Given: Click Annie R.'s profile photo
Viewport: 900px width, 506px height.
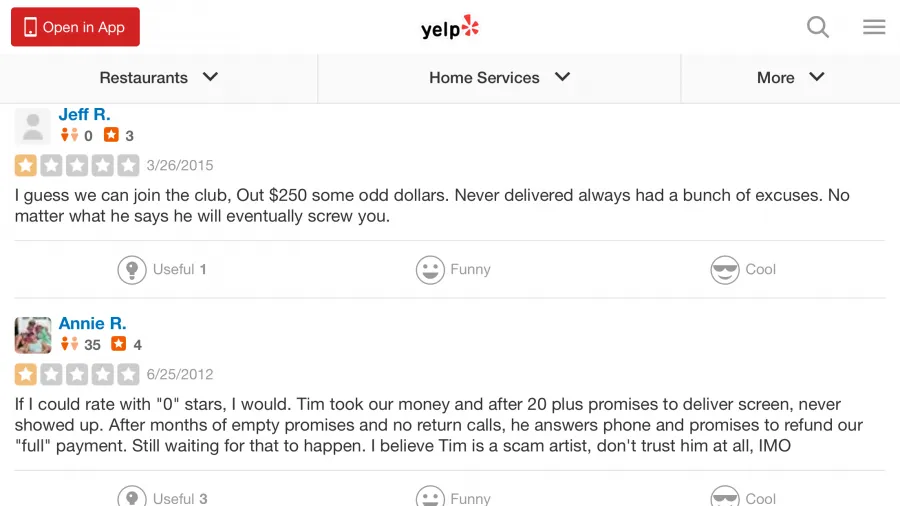Looking at the screenshot, I should click(33, 335).
